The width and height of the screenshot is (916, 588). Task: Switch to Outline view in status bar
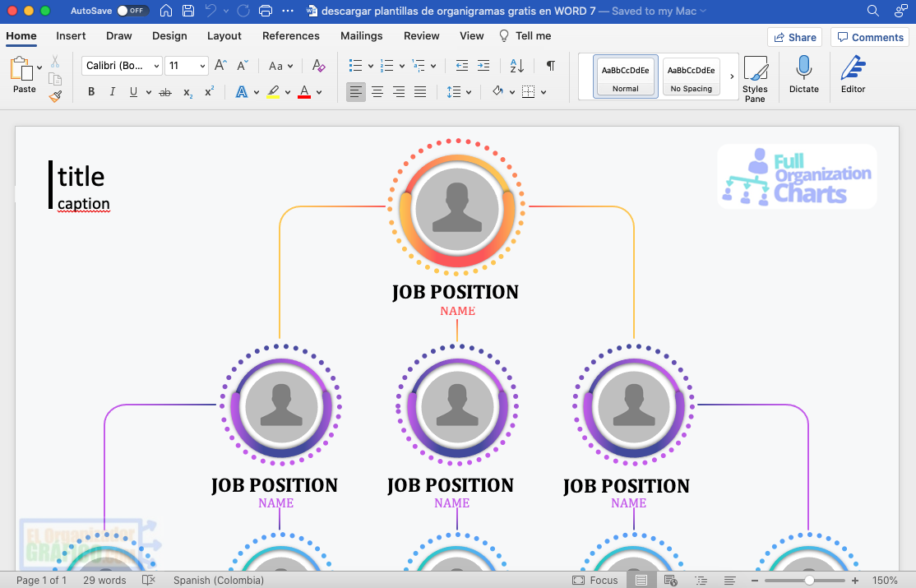(x=701, y=580)
